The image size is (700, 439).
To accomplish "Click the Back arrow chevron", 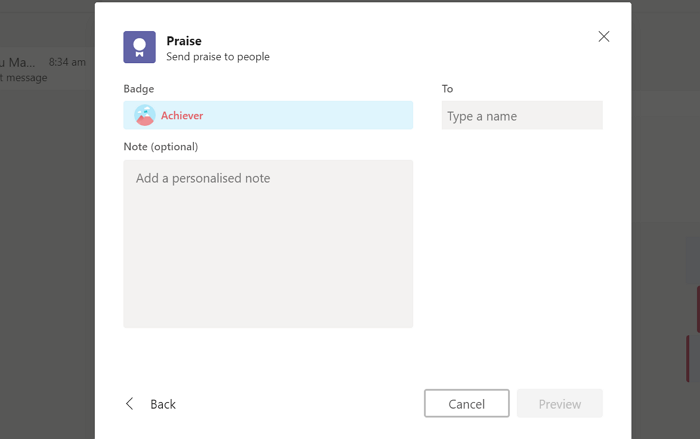I will click(130, 404).
